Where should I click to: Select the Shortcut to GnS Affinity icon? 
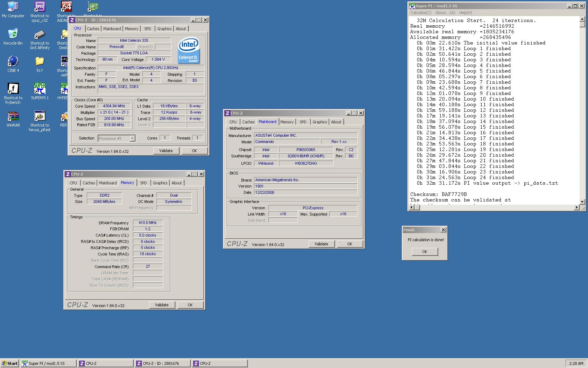(x=40, y=39)
